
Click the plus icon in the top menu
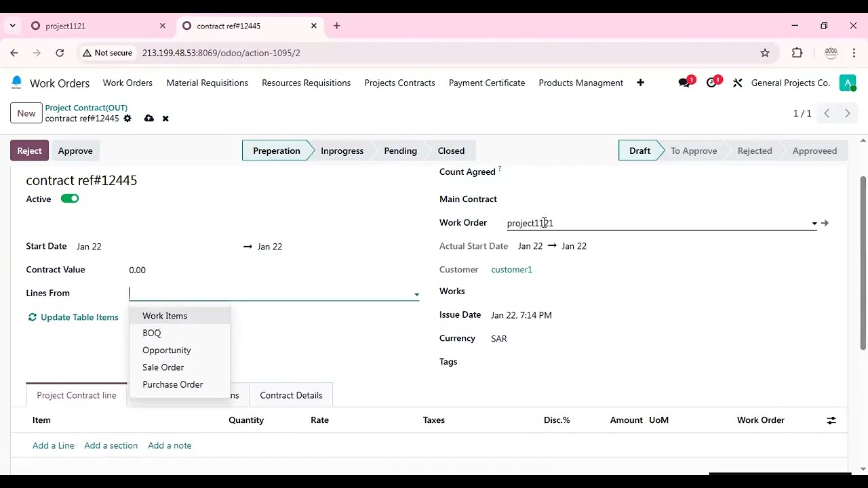click(640, 83)
